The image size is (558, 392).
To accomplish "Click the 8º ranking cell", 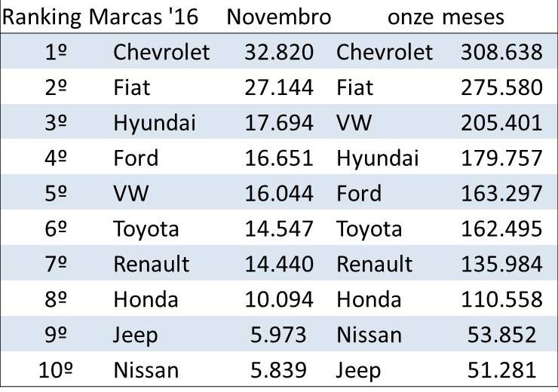I will pyautogui.click(x=56, y=299).
